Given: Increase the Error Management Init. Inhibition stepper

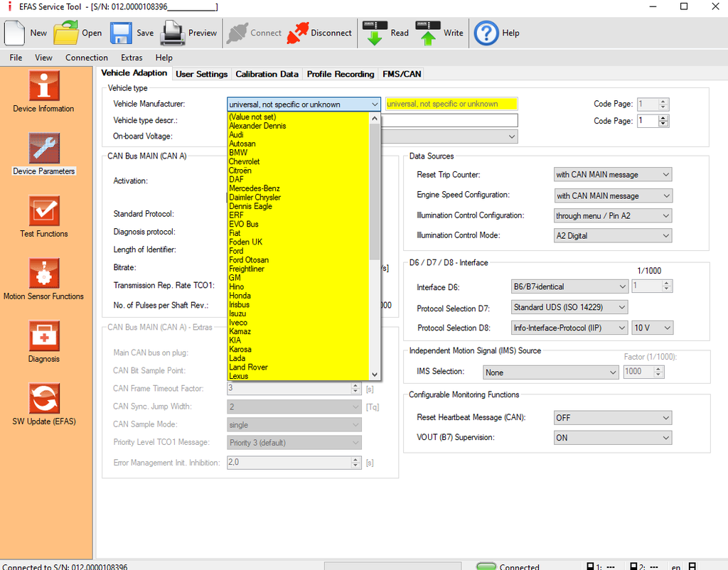Looking at the screenshot, I should [x=355, y=460].
